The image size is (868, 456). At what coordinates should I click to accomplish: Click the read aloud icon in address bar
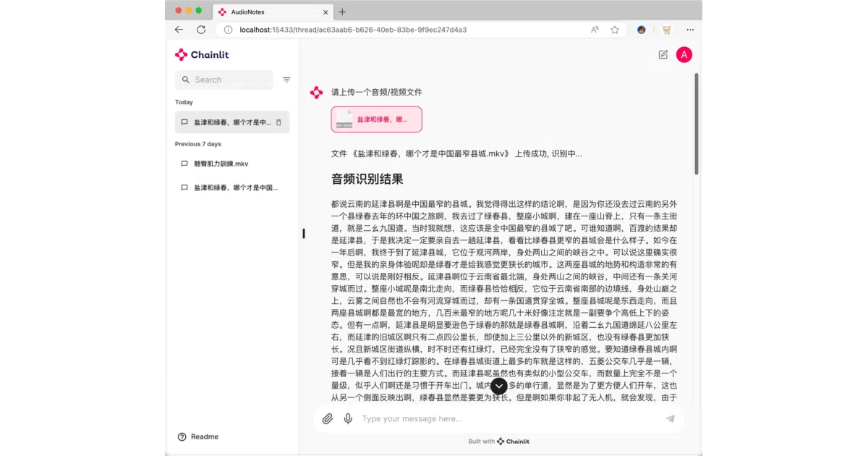coord(595,30)
